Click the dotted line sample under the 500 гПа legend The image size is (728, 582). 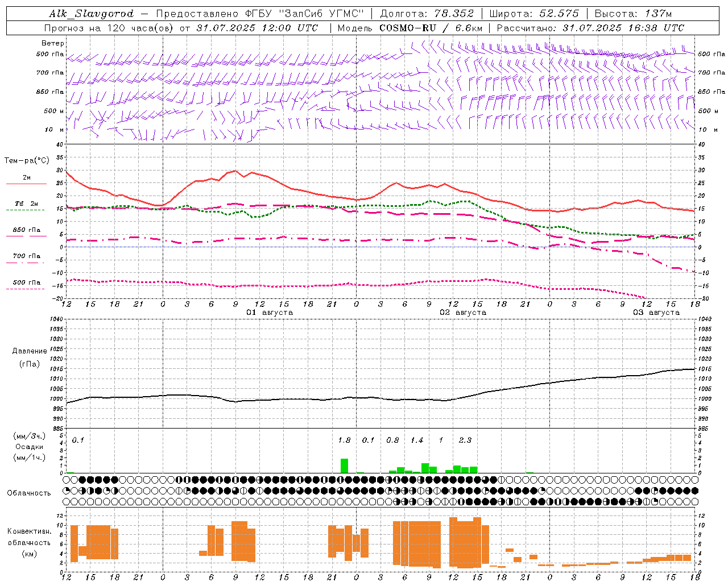click(25, 289)
